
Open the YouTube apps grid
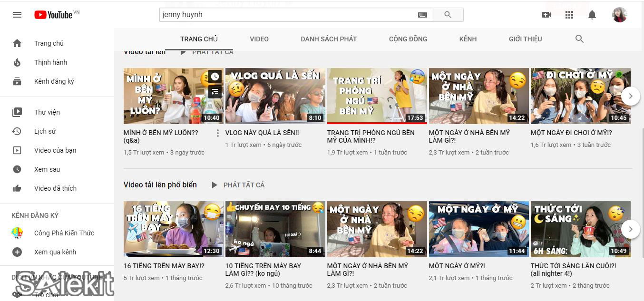point(569,15)
